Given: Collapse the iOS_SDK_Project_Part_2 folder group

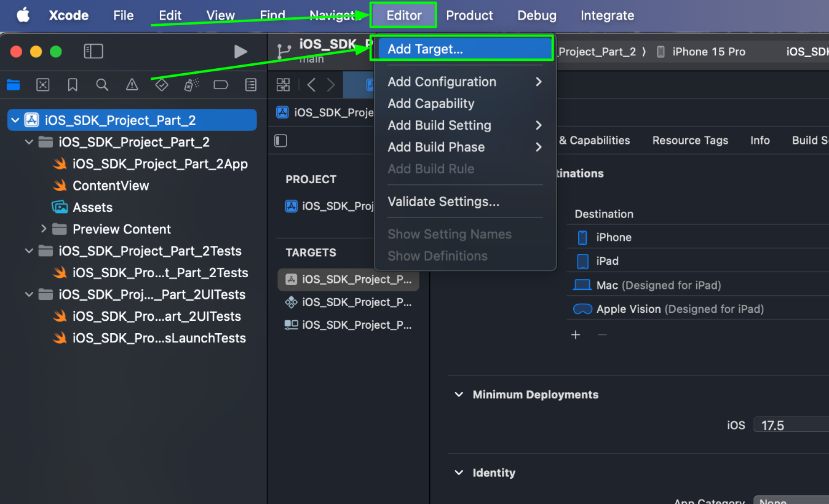Looking at the screenshot, I should click(29, 142).
